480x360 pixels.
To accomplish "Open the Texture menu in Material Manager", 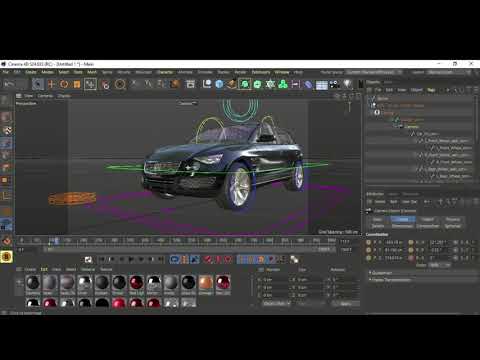I will [x=106, y=269].
